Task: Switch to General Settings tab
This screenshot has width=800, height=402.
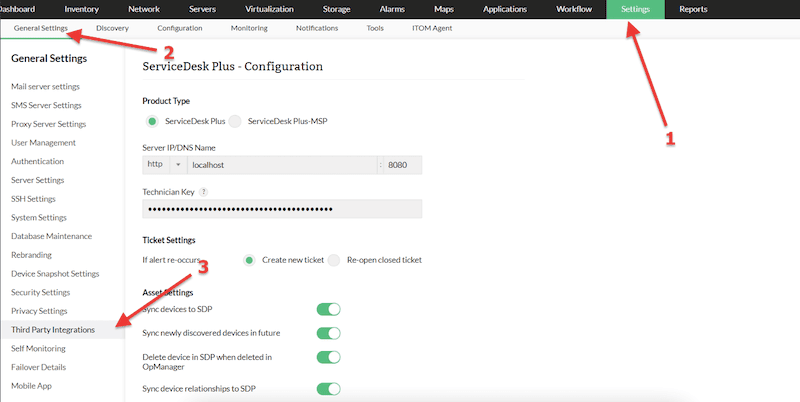Action: [x=41, y=29]
